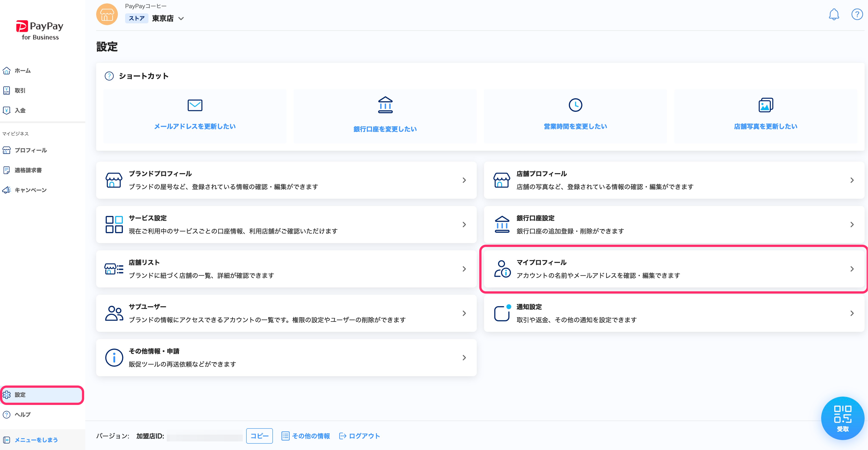Click the ストア badge label
This screenshot has height=450, width=868.
(x=136, y=18)
